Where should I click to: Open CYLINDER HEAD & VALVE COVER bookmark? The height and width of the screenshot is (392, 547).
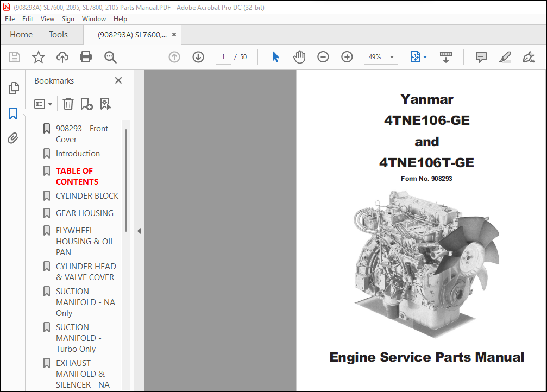pyautogui.click(x=86, y=271)
